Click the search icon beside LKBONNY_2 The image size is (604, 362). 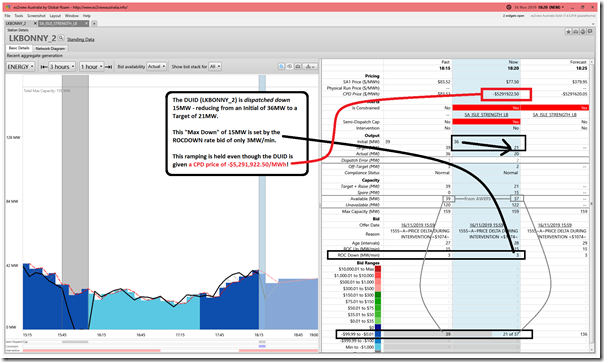point(61,38)
